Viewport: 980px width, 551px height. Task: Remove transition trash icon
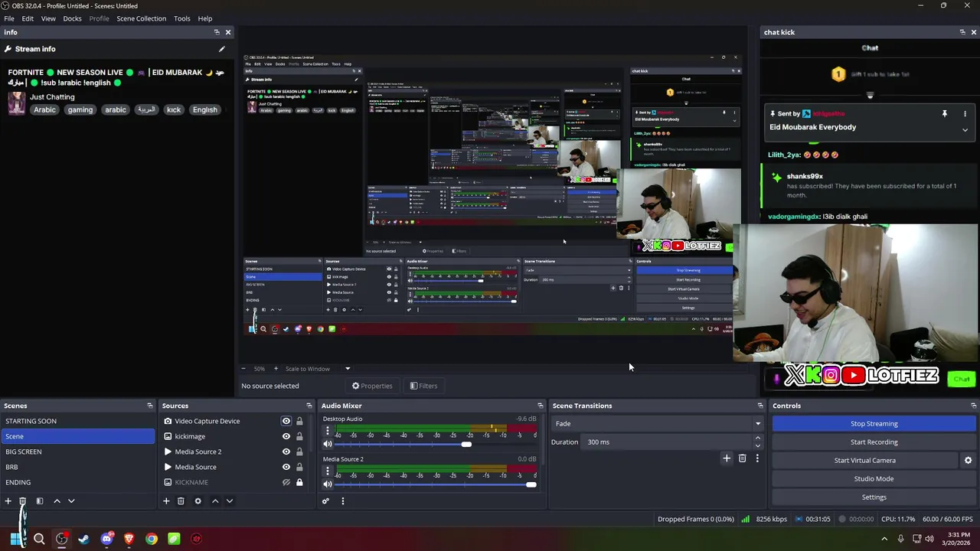tap(742, 458)
